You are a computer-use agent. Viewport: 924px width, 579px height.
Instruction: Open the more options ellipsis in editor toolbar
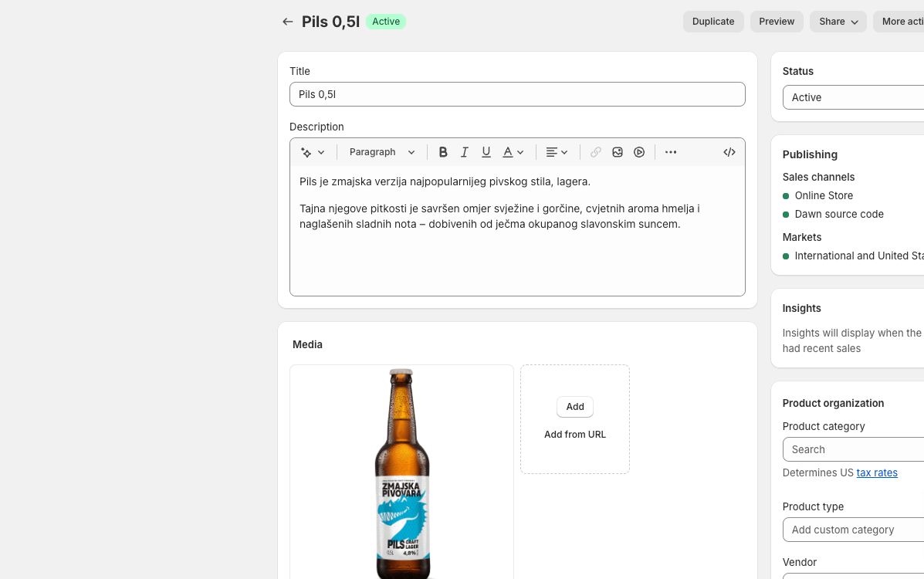pos(671,152)
